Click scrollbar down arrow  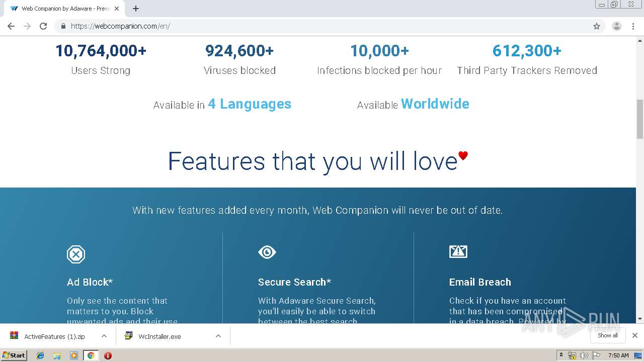click(640, 319)
